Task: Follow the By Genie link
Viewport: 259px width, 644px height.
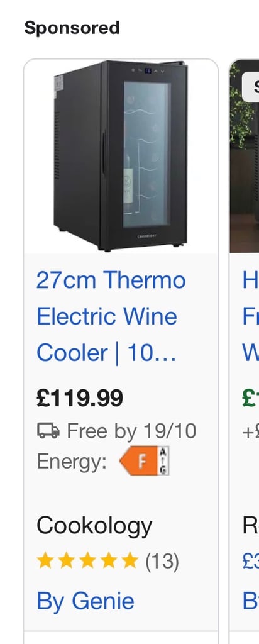Action: [85, 601]
